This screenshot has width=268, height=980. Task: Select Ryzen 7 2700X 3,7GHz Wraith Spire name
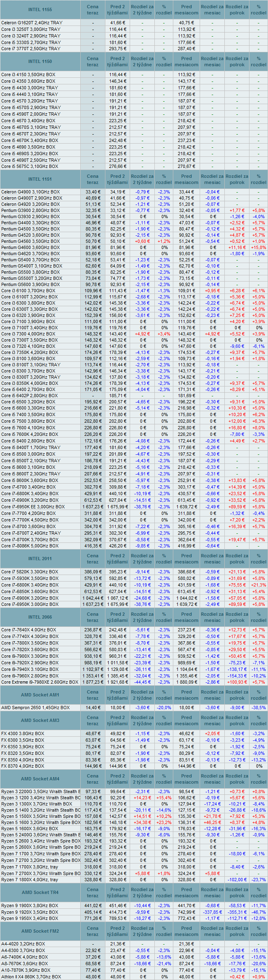(x=41, y=873)
